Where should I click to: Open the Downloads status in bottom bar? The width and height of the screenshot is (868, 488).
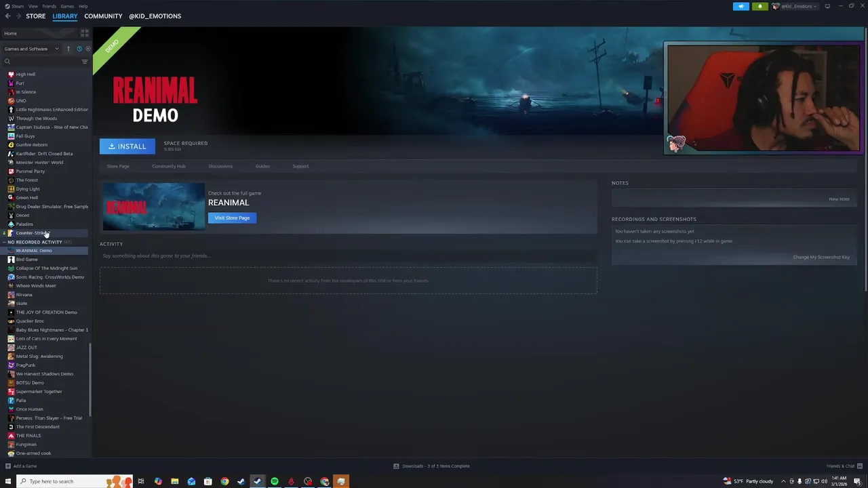tap(431, 466)
